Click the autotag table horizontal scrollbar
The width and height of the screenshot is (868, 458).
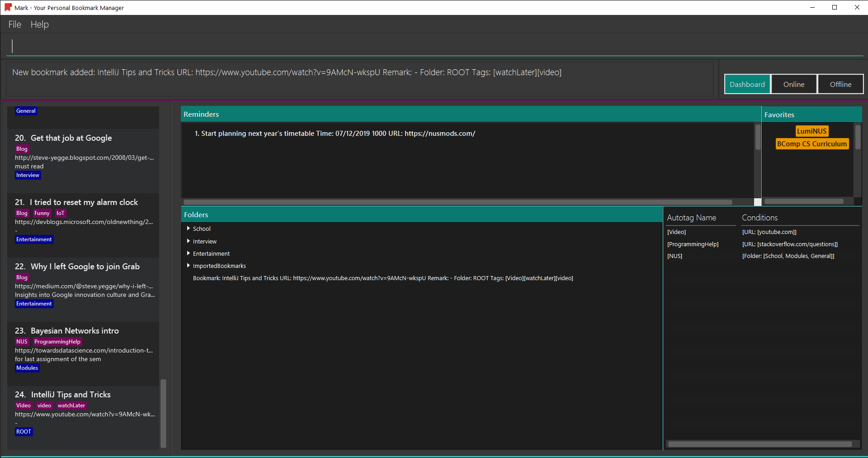(x=760, y=444)
